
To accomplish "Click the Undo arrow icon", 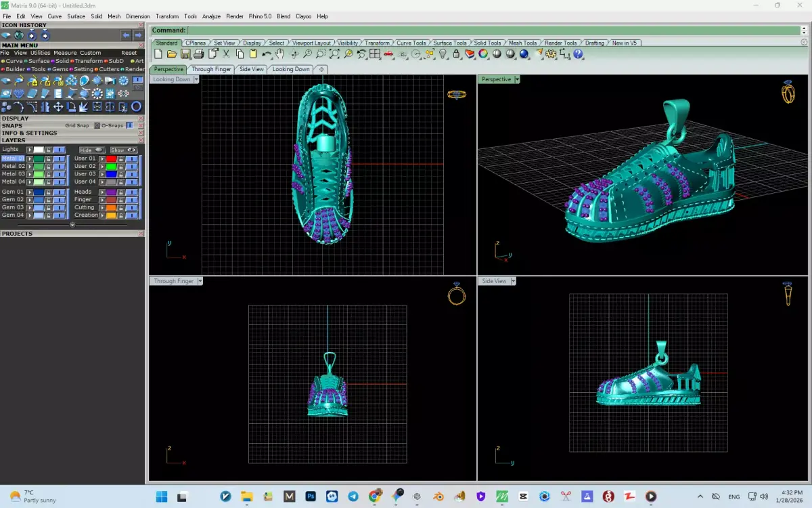I will [x=267, y=54].
